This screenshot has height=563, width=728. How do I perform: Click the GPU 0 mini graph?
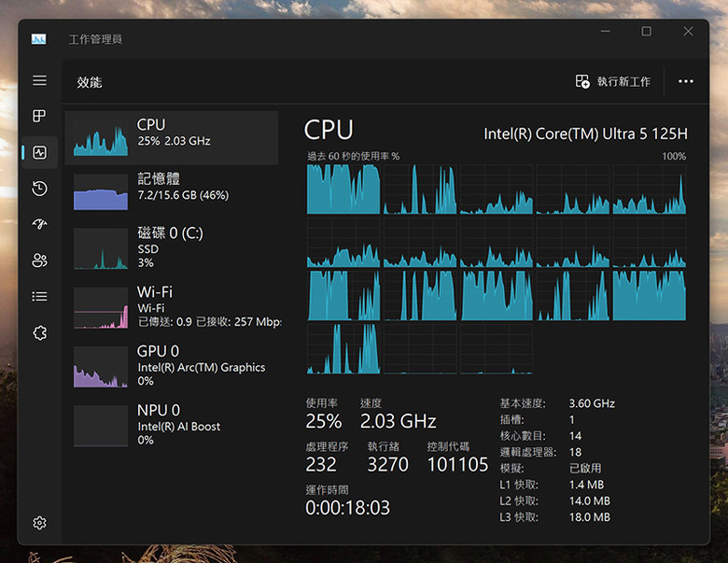click(101, 367)
